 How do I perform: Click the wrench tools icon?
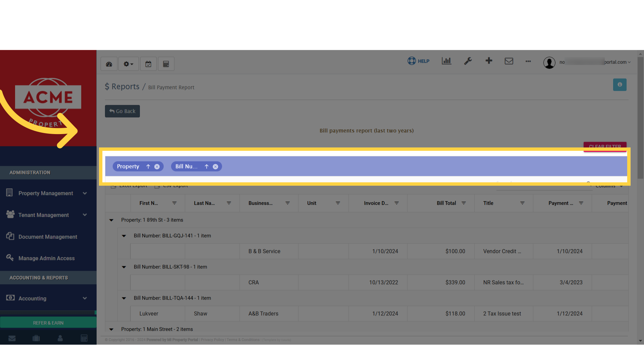click(x=468, y=61)
